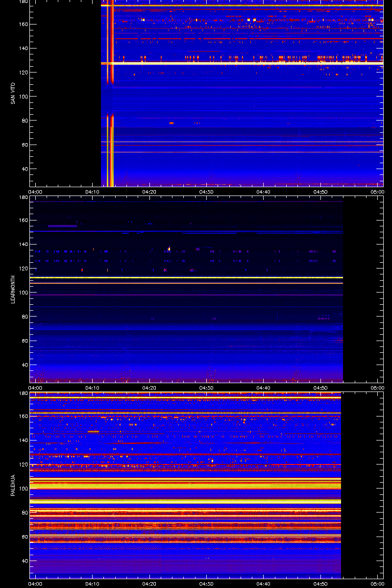Pick 04:10 time label below Palehua panel
The height and width of the screenshot is (588, 392).
pyautogui.click(x=93, y=584)
